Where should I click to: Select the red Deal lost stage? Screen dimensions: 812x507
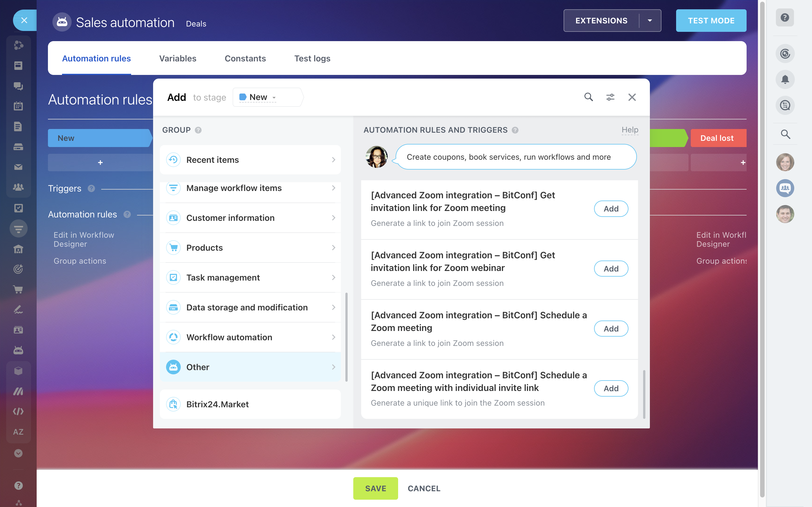coord(717,138)
